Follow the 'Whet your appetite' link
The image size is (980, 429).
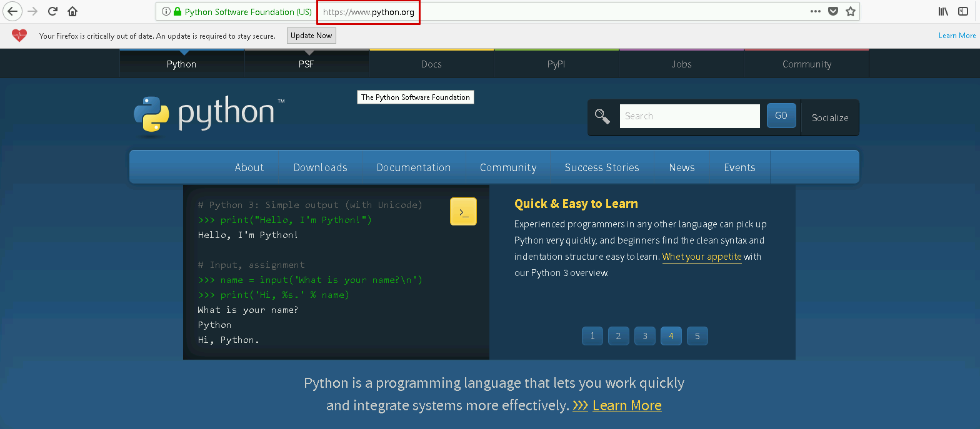click(x=701, y=257)
